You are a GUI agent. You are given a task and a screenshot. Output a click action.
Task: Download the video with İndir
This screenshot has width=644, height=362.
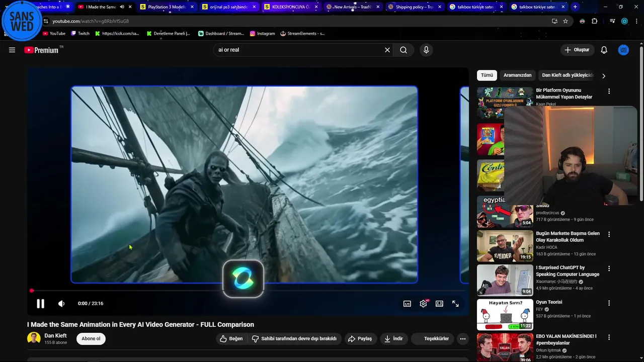pos(393,338)
